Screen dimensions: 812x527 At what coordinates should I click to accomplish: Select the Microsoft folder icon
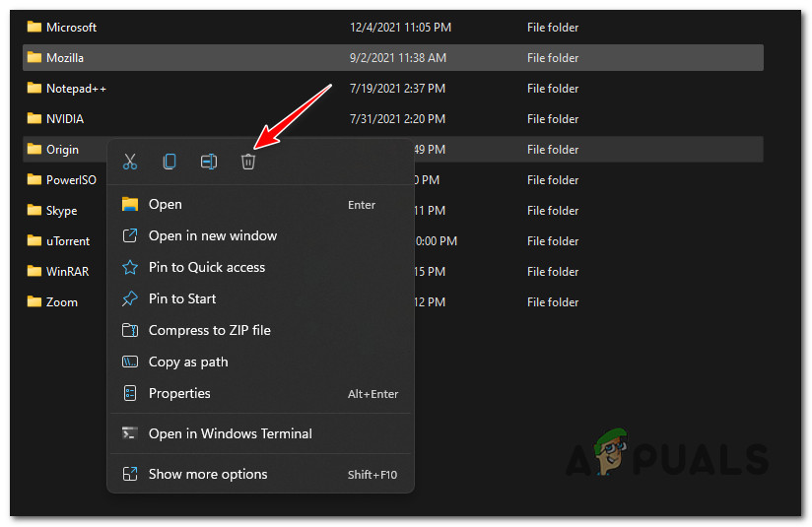[x=34, y=27]
